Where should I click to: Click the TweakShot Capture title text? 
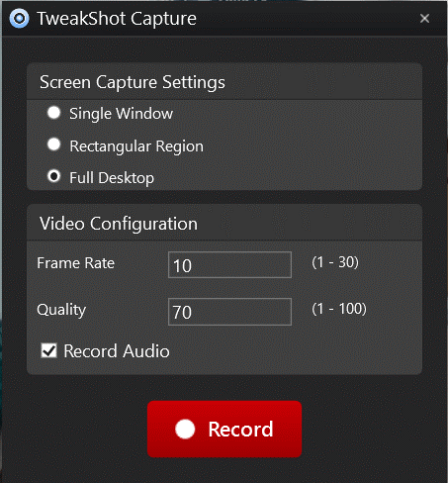(117, 19)
